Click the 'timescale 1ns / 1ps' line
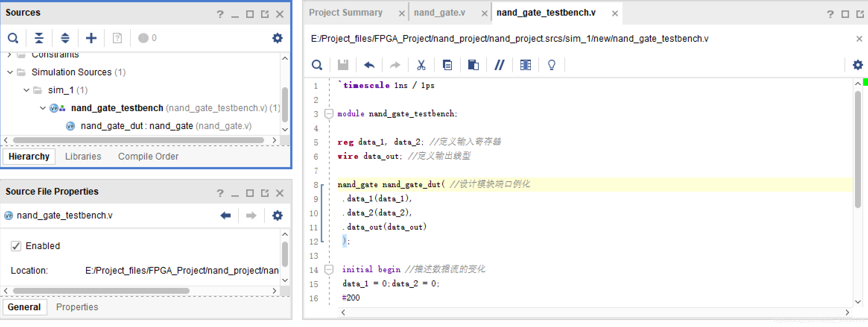The width and height of the screenshot is (868, 327). (386, 85)
